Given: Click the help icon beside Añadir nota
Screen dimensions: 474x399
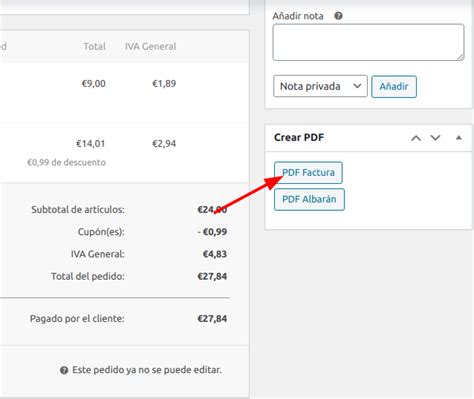Looking at the screenshot, I should tap(338, 16).
